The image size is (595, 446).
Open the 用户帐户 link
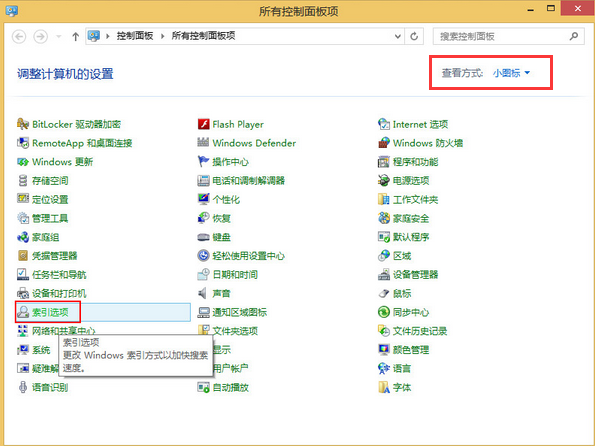click(x=230, y=368)
